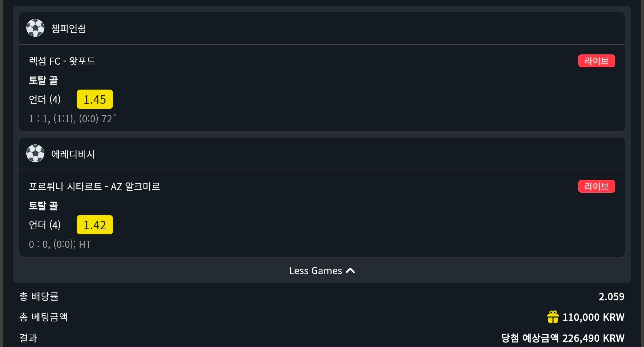
Task: Click the total odds value 2.059
Action: point(611,297)
